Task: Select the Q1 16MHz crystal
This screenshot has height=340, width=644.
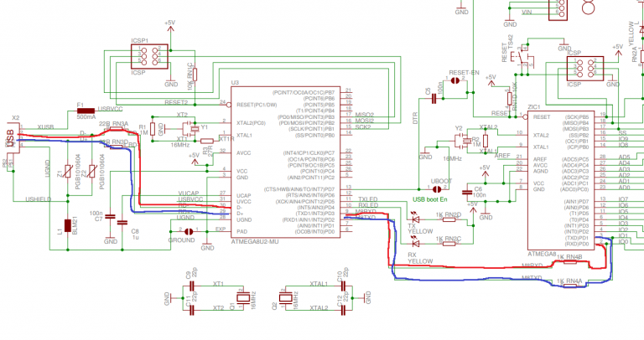Action: click(243, 299)
